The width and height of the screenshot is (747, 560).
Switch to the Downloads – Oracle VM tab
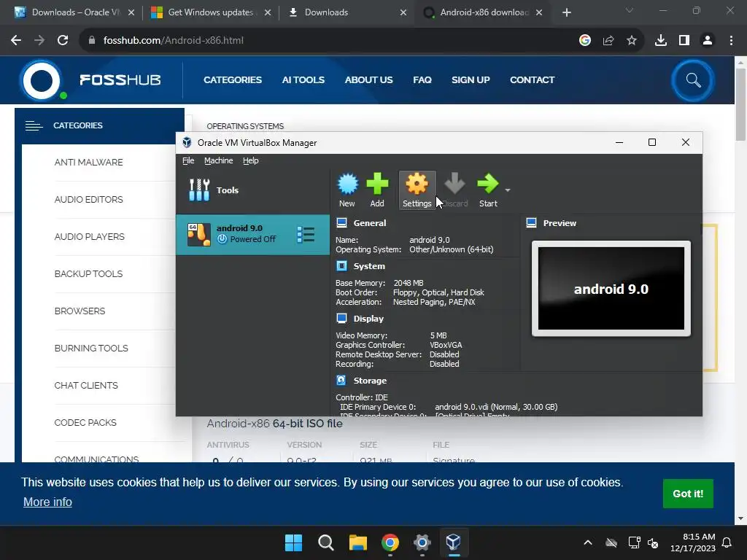pyautogui.click(x=75, y=12)
